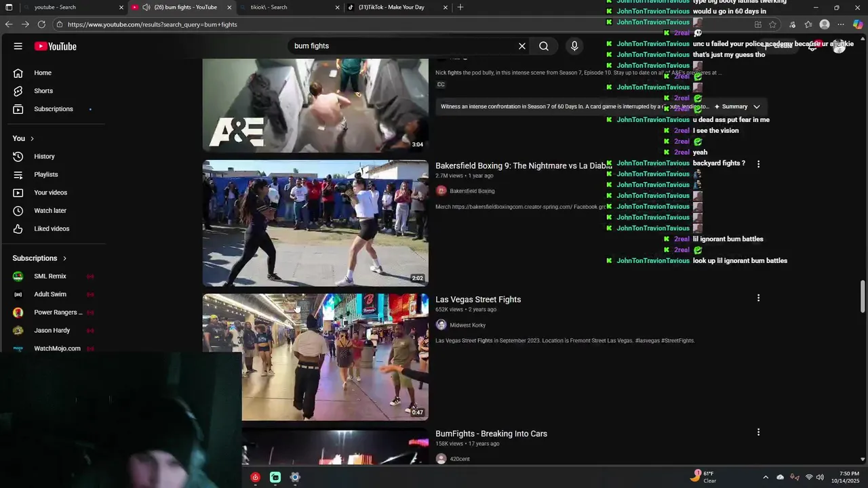Close the youtube - Search tab
868x488 pixels.
coord(121,7)
